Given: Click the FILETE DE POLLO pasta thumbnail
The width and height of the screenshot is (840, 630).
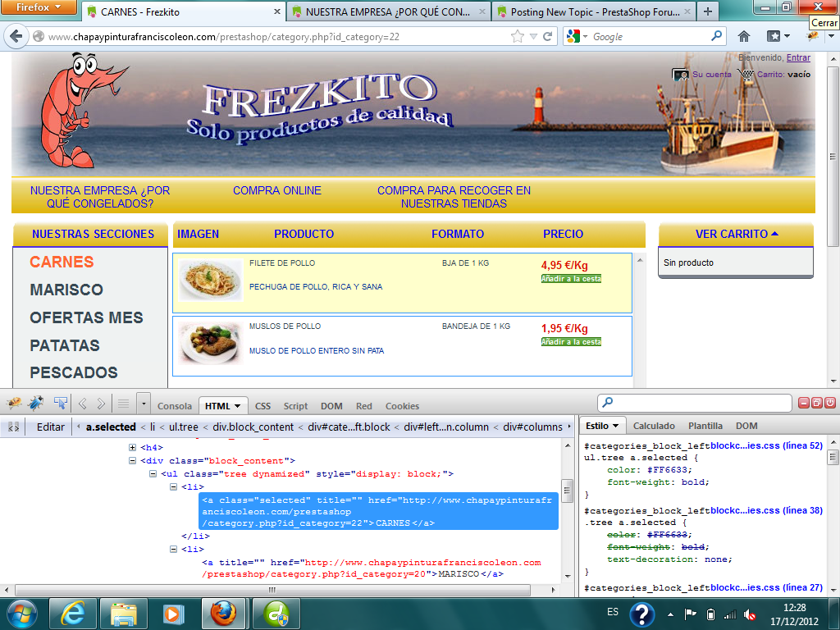Looking at the screenshot, I should tap(211, 280).
